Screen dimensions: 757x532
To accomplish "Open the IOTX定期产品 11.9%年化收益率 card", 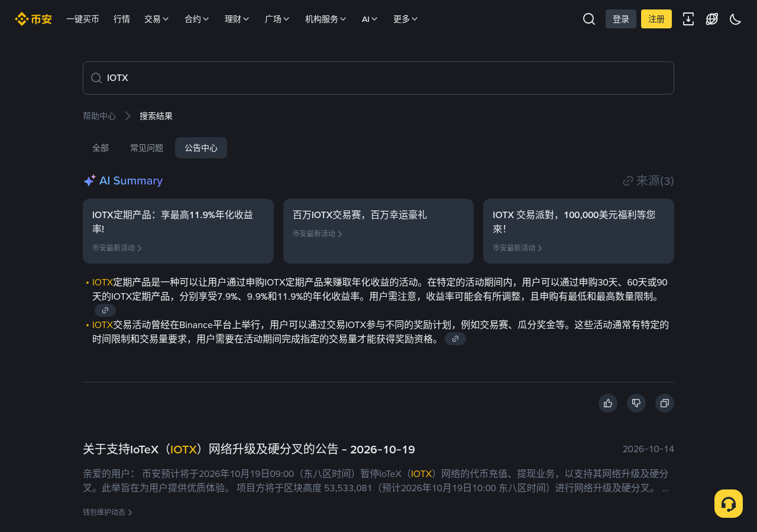I will pyautogui.click(x=178, y=231).
